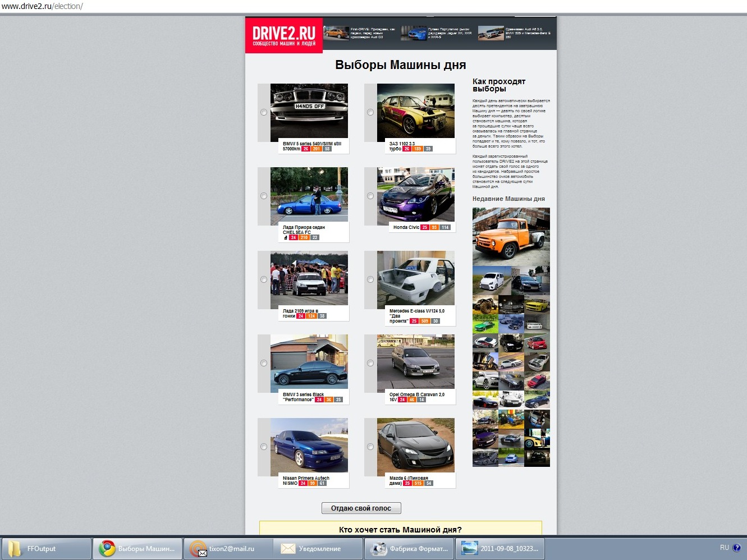Click the gray 114 badge on Honda Civic
747x560 pixels.
click(x=445, y=227)
